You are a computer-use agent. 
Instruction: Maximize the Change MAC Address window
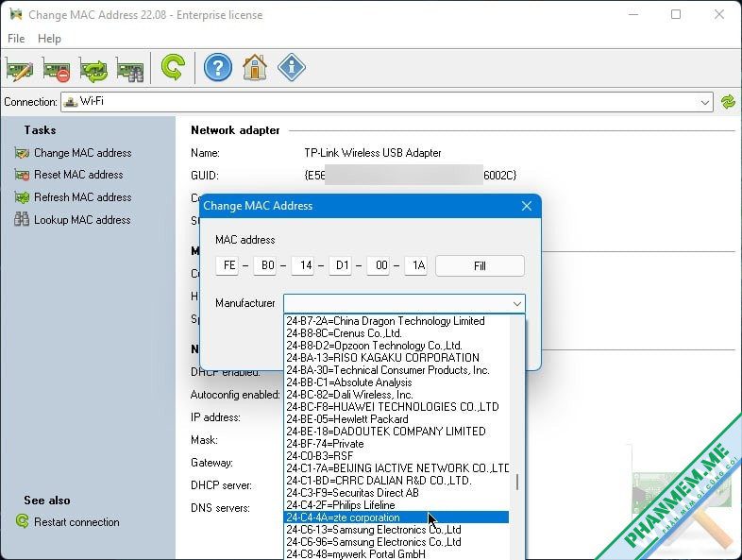676,15
